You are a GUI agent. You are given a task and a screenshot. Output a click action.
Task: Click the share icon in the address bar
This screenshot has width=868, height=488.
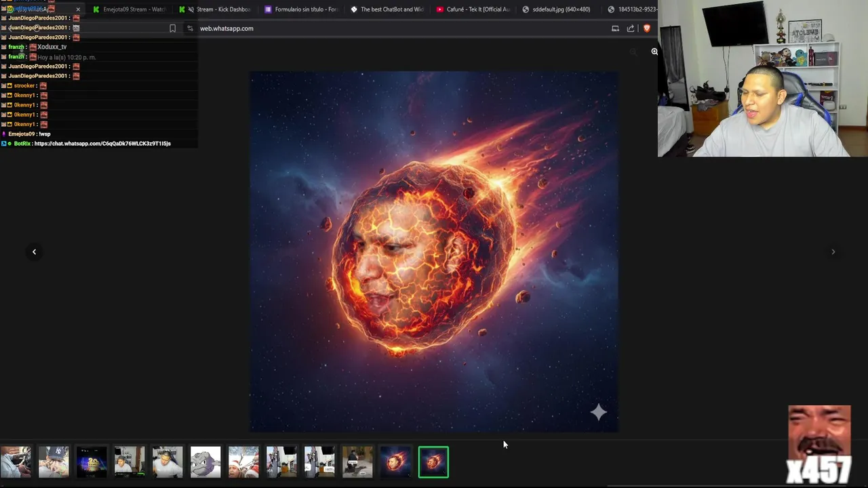[631, 28]
